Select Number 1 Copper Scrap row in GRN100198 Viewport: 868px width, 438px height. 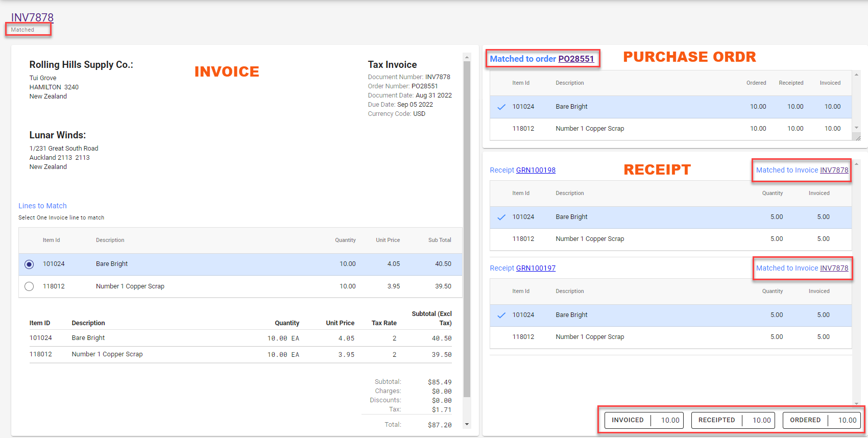click(670, 239)
